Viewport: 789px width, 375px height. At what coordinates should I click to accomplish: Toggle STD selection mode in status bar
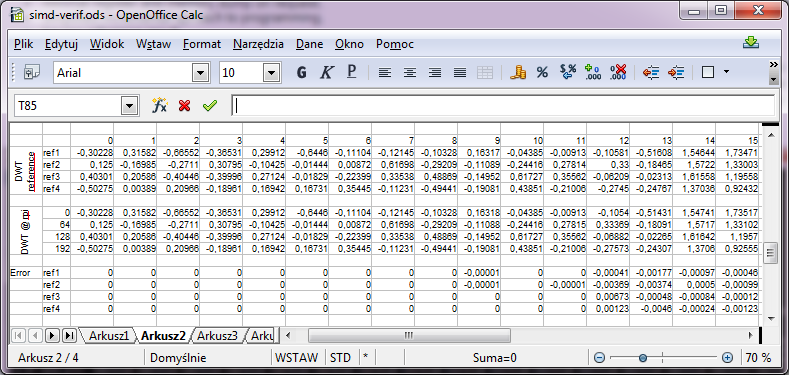pyautogui.click(x=341, y=358)
